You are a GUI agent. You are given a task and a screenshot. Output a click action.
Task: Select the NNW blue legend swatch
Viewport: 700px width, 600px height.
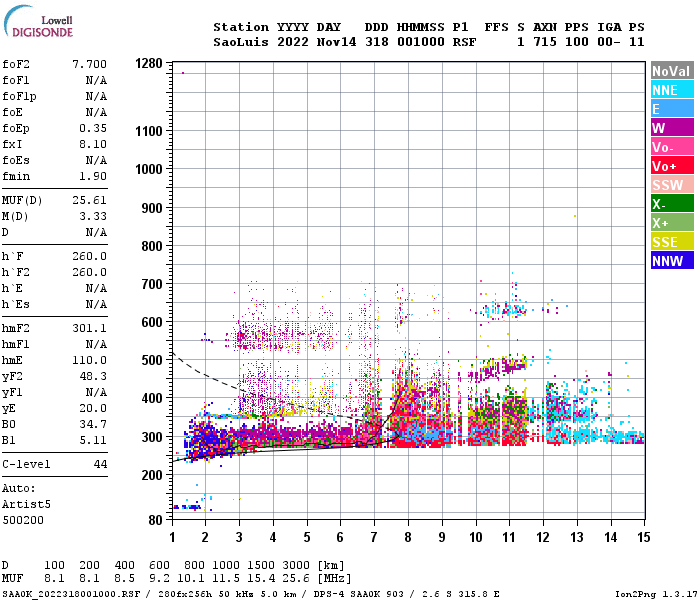click(672, 261)
